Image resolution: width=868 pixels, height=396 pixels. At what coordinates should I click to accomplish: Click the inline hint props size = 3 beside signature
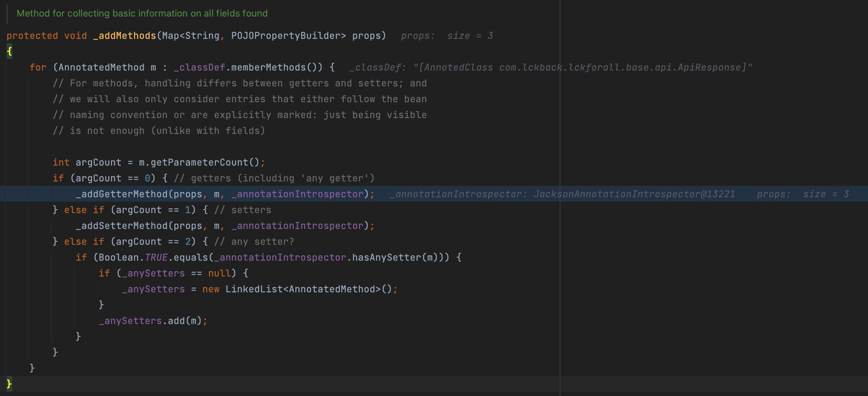[447, 36]
